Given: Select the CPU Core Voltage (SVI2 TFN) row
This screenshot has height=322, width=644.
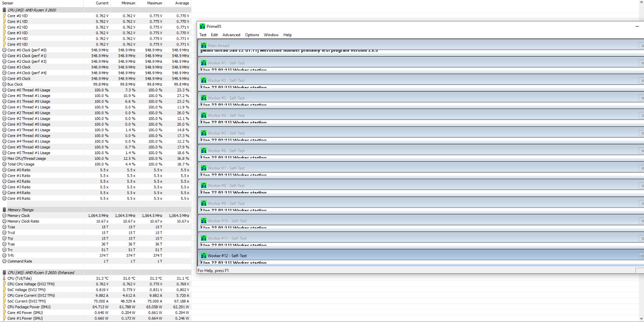Looking at the screenshot, I should tap(95, 284).
